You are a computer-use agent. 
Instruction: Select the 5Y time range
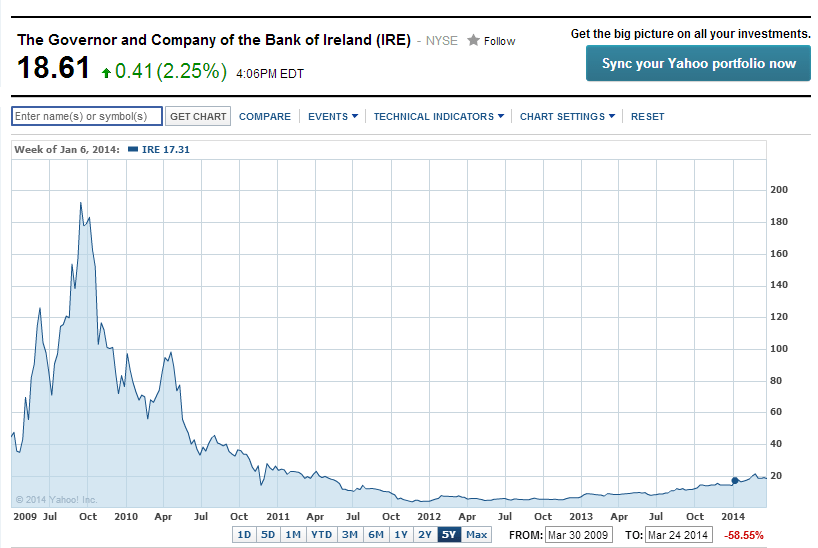click(449, 534)
